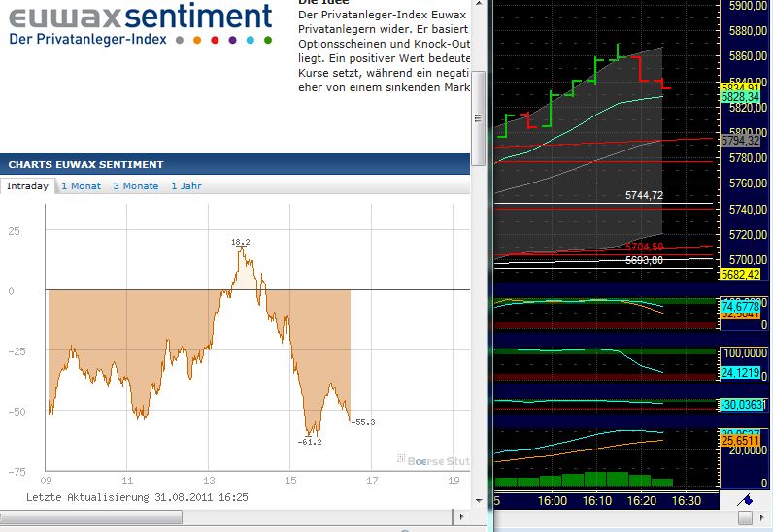Click the 16:00 time axis label
773x532 pixels.
(553, 500)
